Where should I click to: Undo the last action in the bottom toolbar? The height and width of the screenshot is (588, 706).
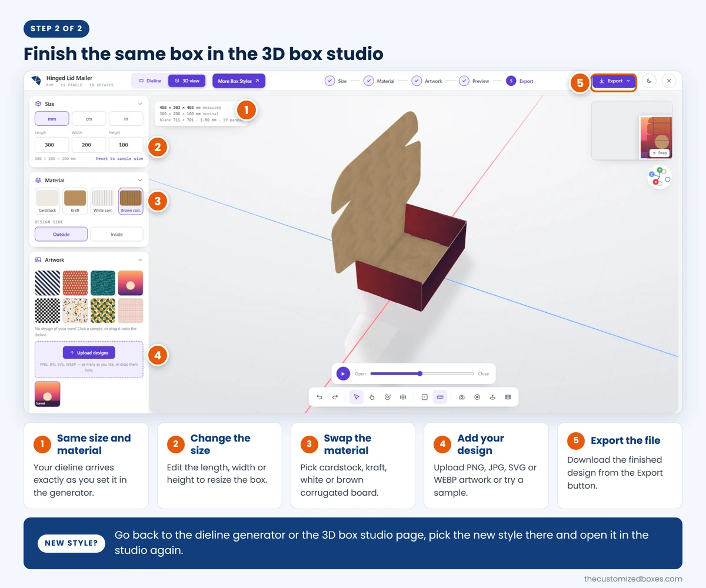point(319,397)
